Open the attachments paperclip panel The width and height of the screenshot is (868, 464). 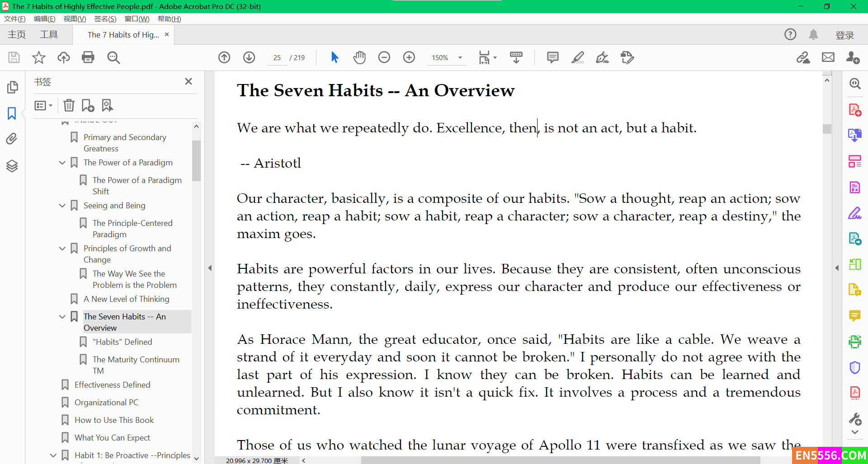point(12,139)
